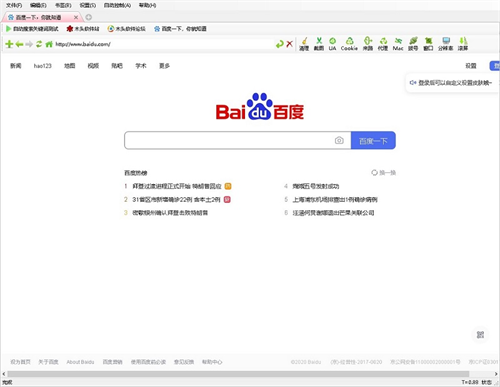Viewport: 500px width, 387px height.
Task: Click the blue 百度一下 search button
Action: [373, 140]
